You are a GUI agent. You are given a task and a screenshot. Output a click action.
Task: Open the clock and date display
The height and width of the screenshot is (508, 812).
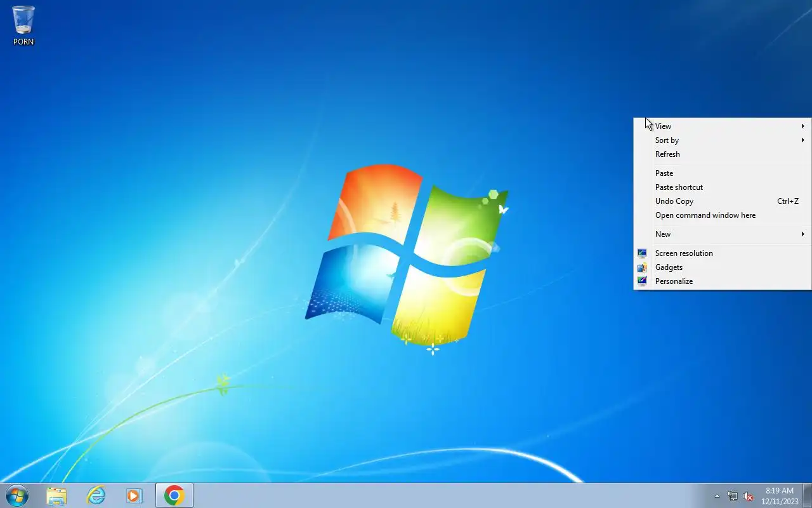point(780,496)
